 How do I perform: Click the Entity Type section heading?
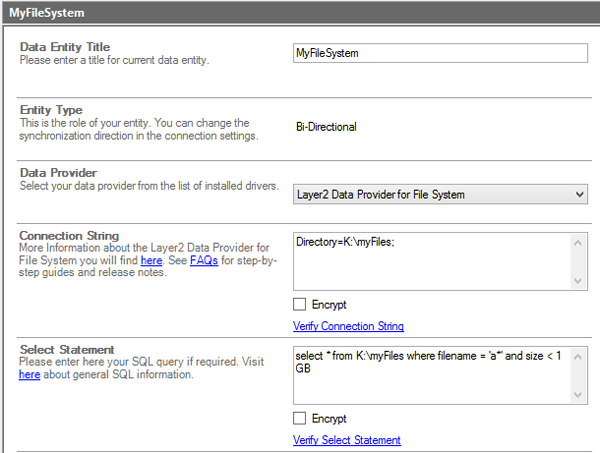(x=51, y=110)
